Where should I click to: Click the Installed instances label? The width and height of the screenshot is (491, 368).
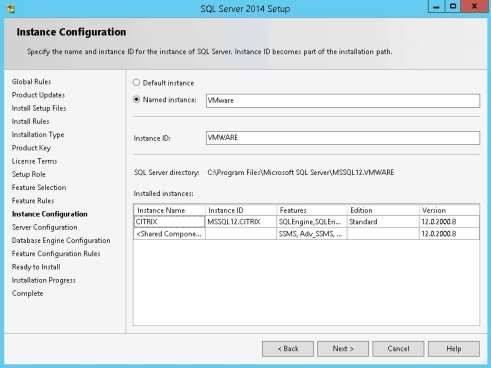163,193
